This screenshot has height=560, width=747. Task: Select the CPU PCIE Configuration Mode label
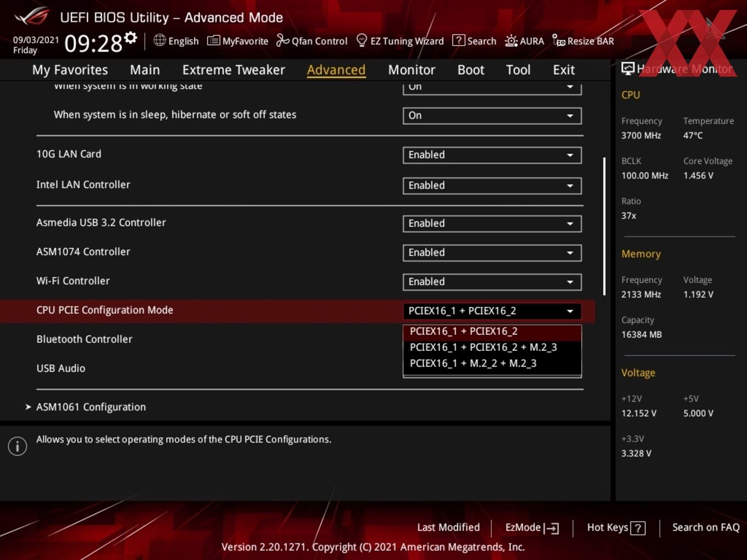pos(105,310)
